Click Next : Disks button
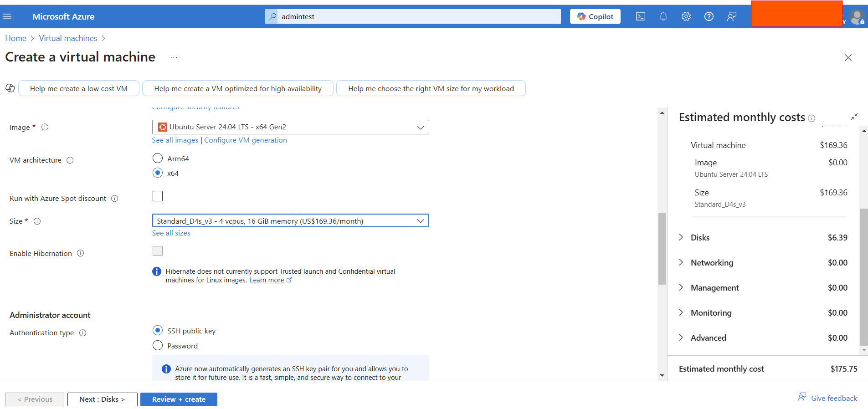The width and height of the screenshot is (868, 409). coord(102,399)
